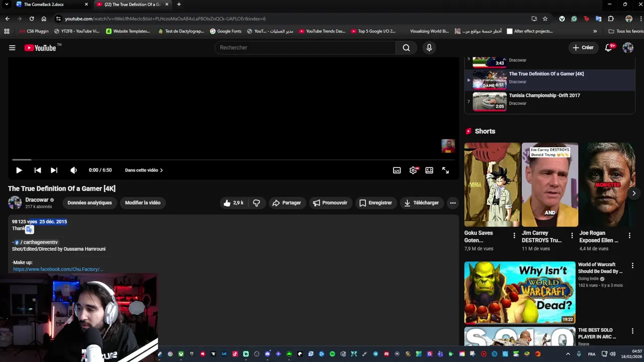
Task: Play the video
Action: [19, 170]
